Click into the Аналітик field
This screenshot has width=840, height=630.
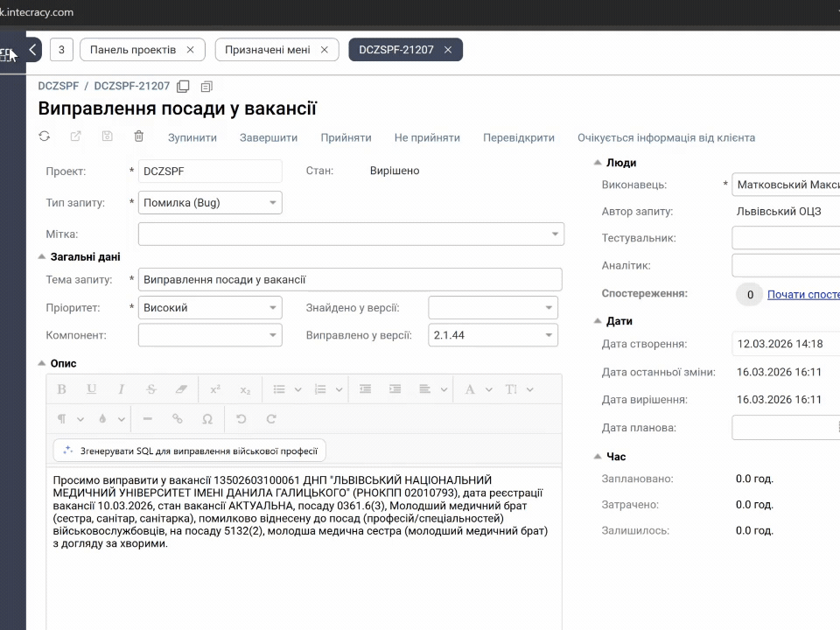786,265
